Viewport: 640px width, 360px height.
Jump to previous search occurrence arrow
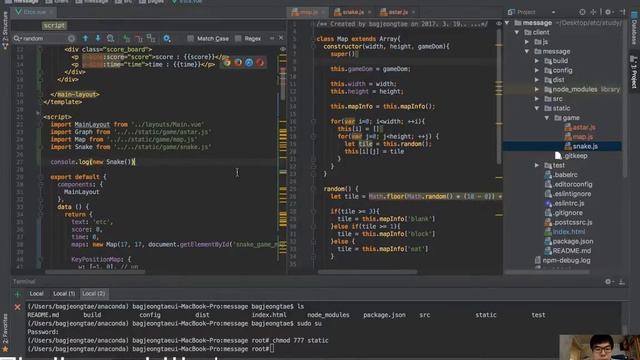[85, 38]
